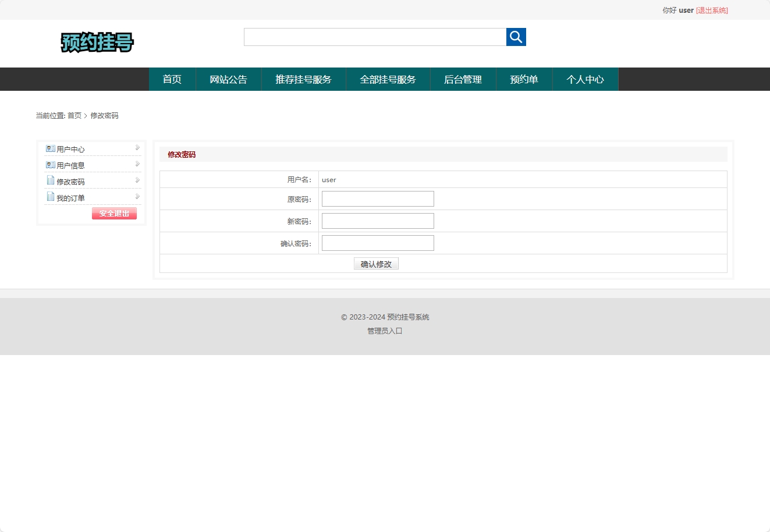Select 我的订单 in the sidebar
This screenshot has height=532, width=770.
[70, 197]
